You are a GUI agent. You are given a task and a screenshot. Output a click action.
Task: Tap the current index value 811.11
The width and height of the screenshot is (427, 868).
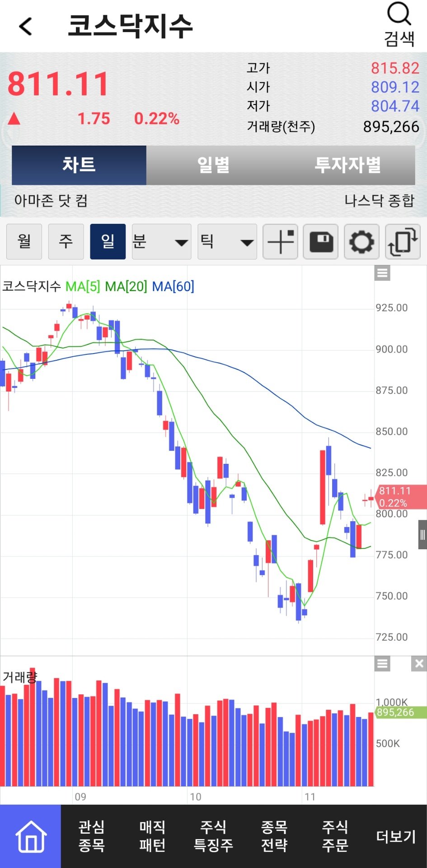click(x=58, y=84)
